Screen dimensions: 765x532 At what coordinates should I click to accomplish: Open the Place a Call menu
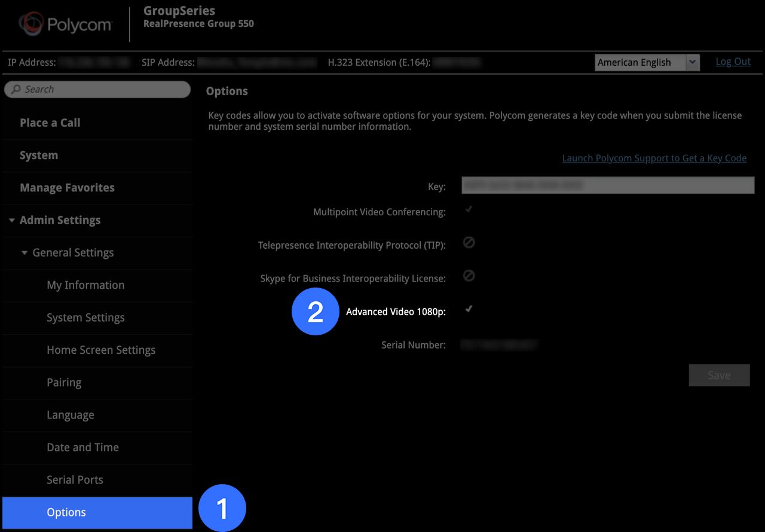(50, 123)
